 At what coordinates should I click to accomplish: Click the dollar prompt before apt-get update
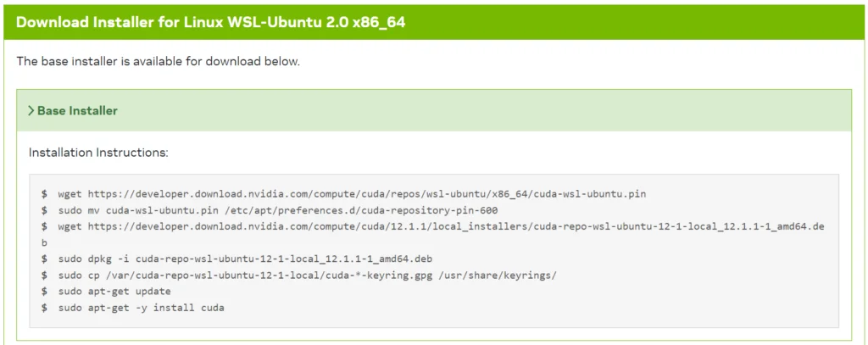44,291
